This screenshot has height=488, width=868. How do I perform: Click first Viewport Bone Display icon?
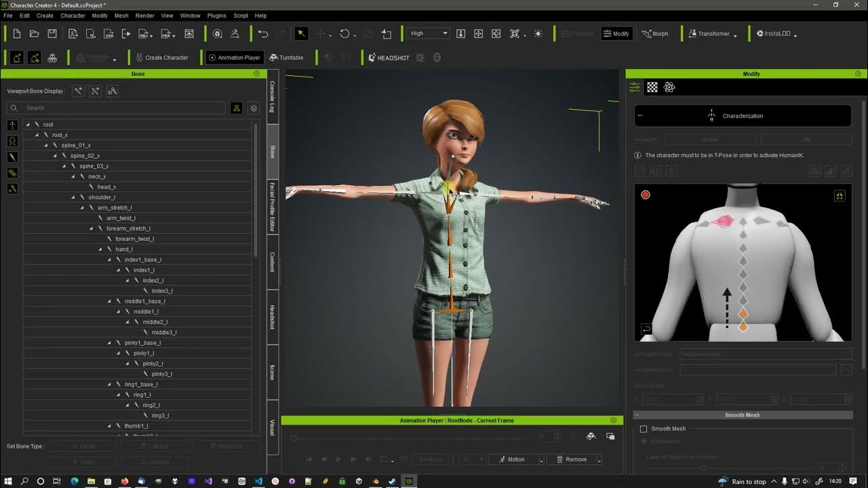point(79,91)
